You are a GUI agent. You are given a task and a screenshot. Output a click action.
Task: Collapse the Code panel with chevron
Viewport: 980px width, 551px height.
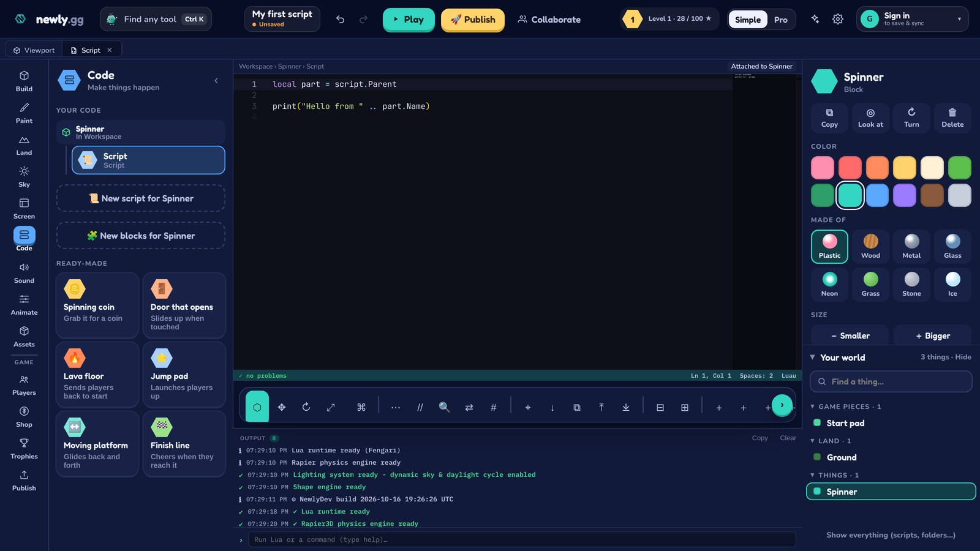click(216, 81)
